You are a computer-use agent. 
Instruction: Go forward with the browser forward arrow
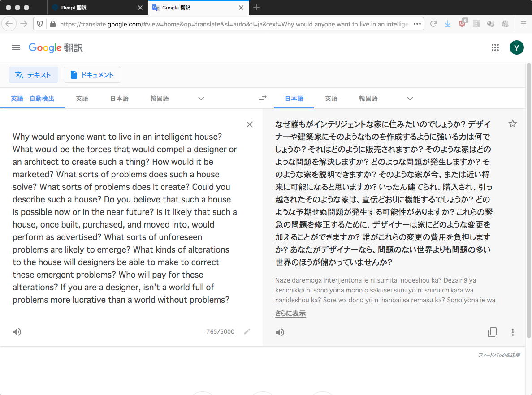[x=23, y=24]
